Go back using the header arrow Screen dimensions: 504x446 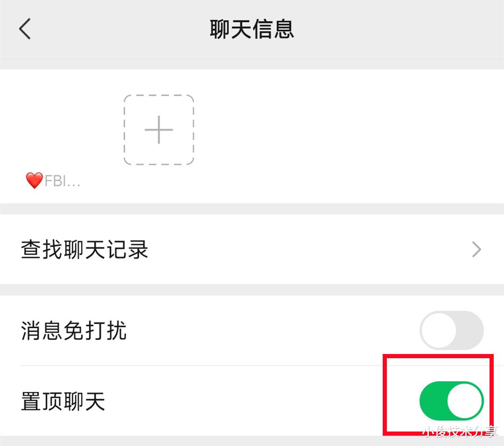(x=25, y=28)
